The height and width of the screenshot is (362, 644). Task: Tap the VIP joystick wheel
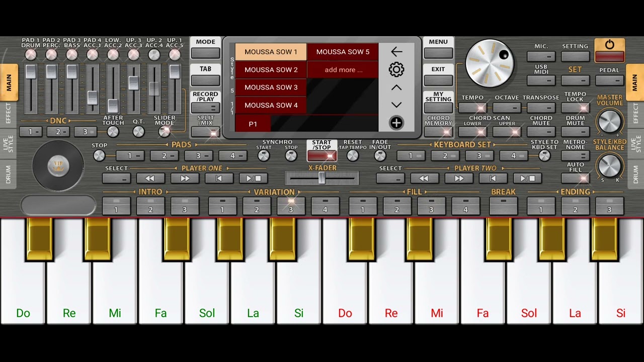58,166
